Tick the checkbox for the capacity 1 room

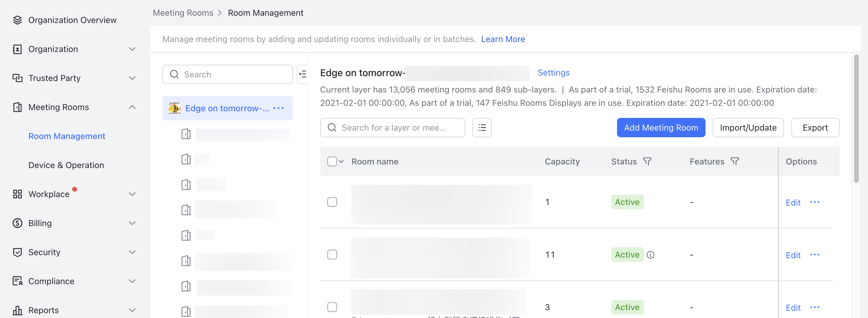[x=332, y=202]
